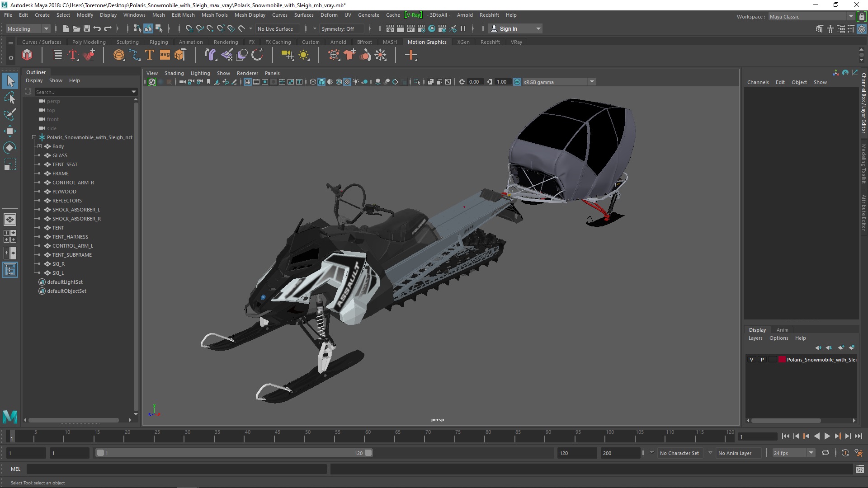Click the polygon cube shelf icon
The width and height of the screenshot is (868, 488).
point(27,55)
